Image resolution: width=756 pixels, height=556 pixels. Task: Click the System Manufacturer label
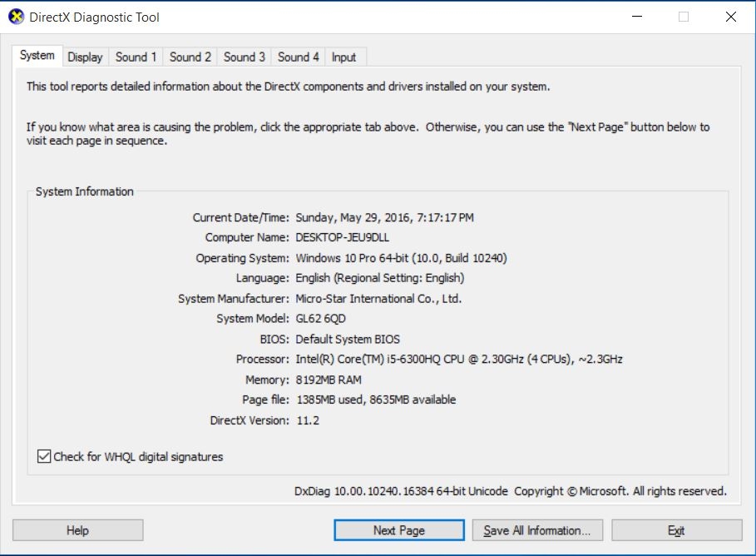click(234, 299)
